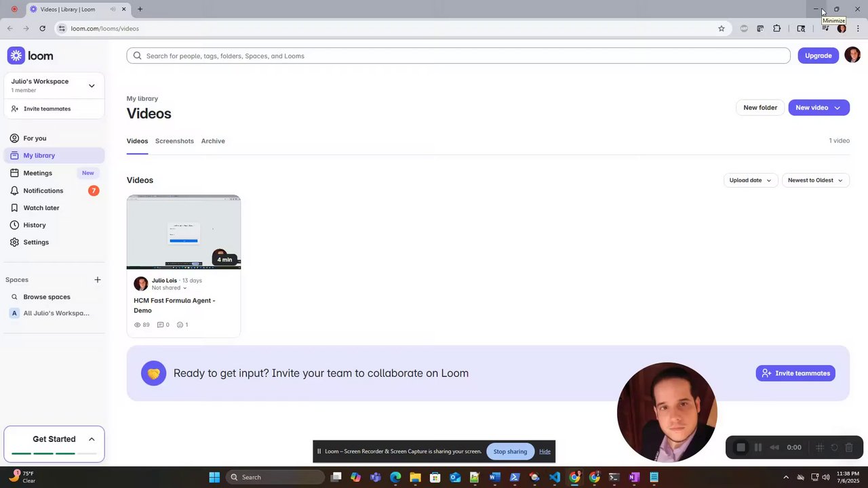The image size is (868, 488).
Task: Click the orange 7 notifications badge
Action: pyautogui.click(x=94, y=190)
